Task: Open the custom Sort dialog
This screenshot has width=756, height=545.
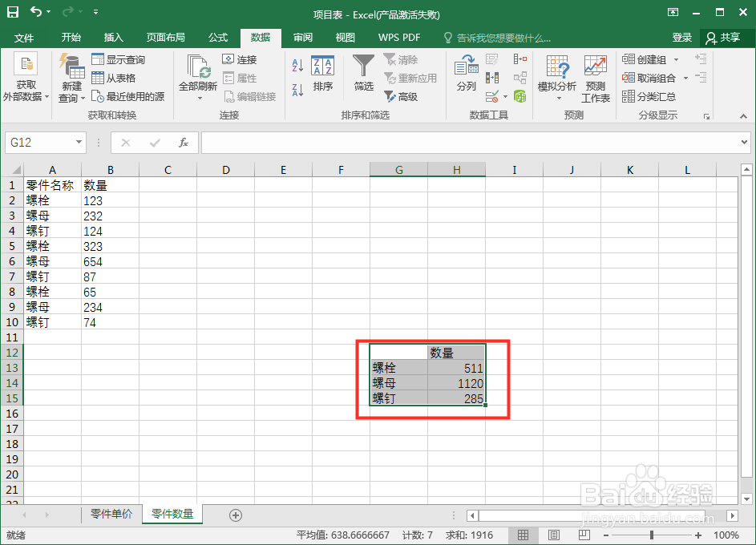Action: pyautogui.click(x=323, y=73)
